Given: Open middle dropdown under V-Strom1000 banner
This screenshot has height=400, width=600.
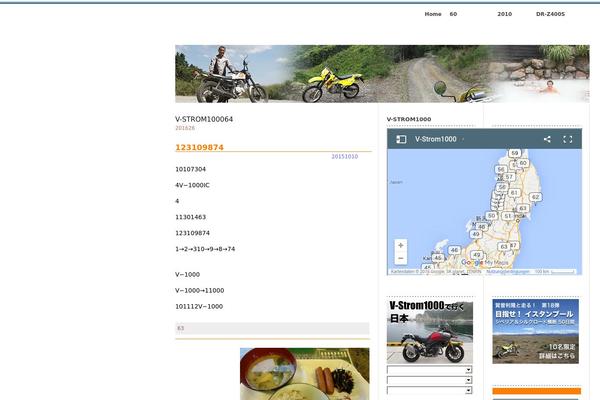Looking at the screenshot, I should [x=429, y=380].
